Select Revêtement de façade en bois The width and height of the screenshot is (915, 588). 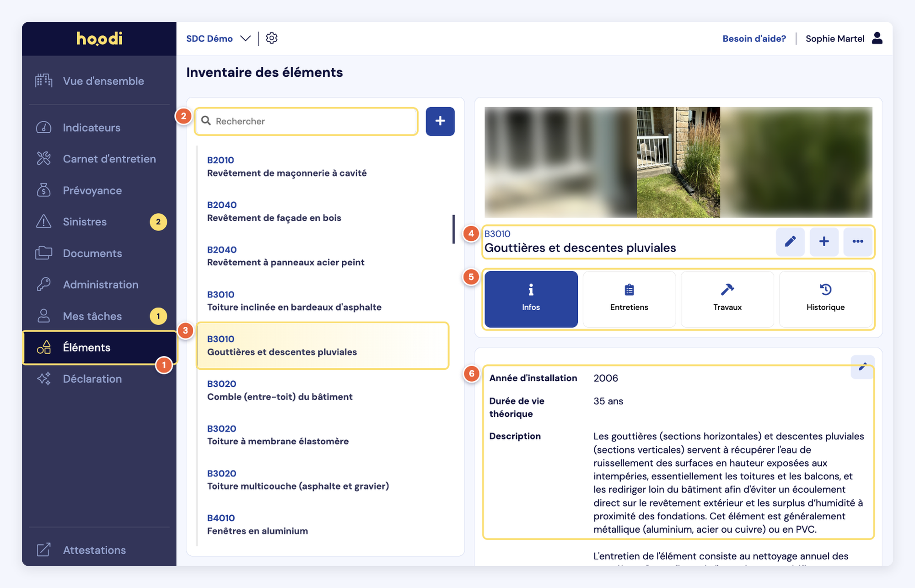(x=323, y=211)
